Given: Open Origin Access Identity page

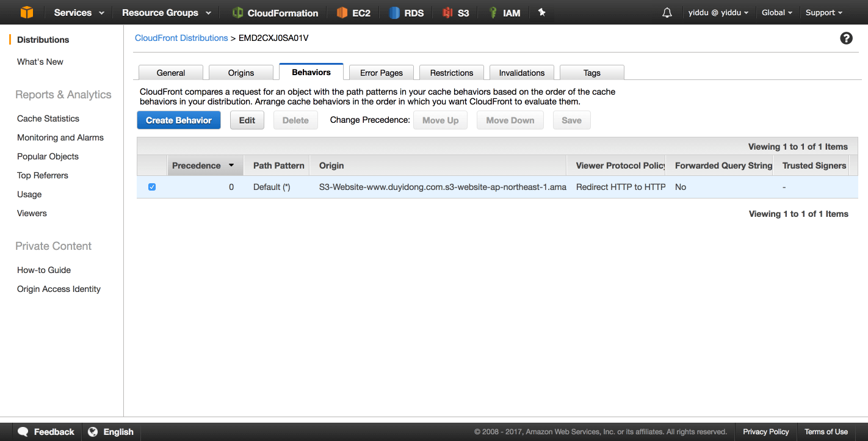Looking at the screenshot, I should pos(59,289).
